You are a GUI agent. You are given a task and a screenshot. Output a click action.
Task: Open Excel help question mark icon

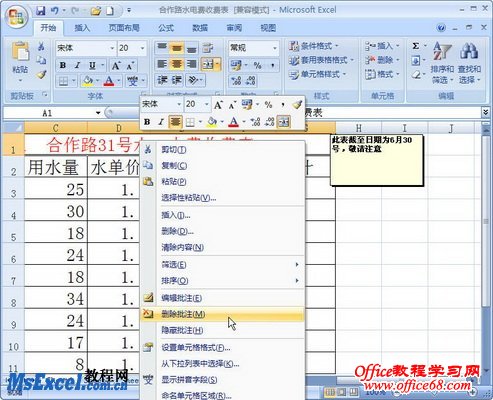441,28
